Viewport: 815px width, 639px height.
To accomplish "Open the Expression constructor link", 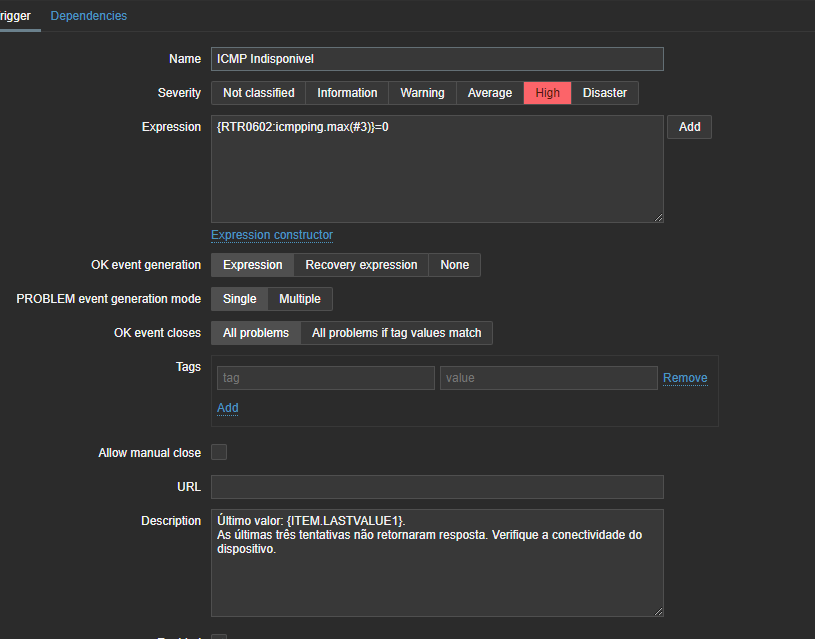I will 272,235.
